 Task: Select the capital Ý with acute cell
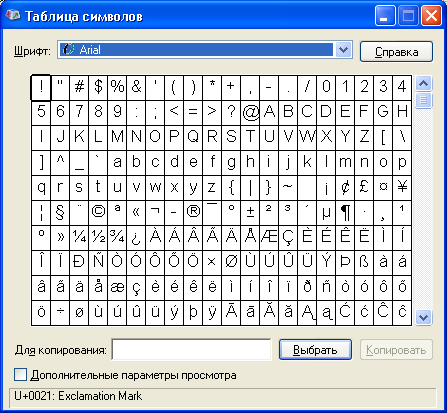coord(326,262)
